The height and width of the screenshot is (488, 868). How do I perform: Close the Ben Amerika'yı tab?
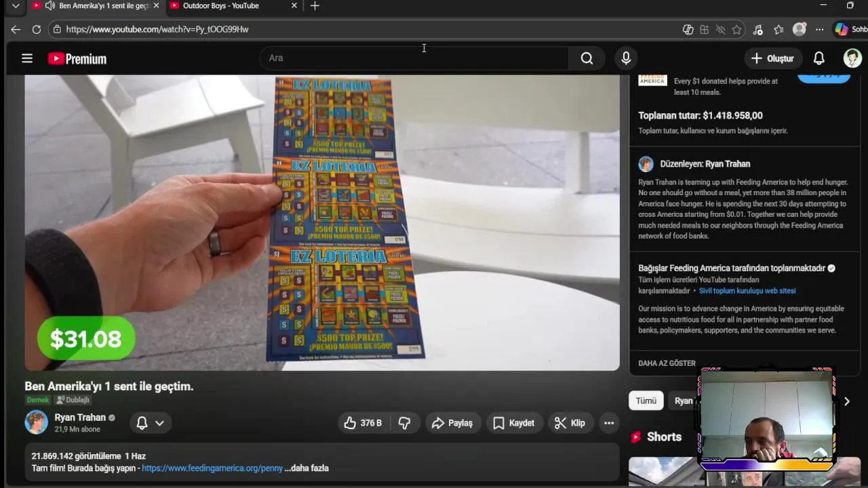point(157,6)
